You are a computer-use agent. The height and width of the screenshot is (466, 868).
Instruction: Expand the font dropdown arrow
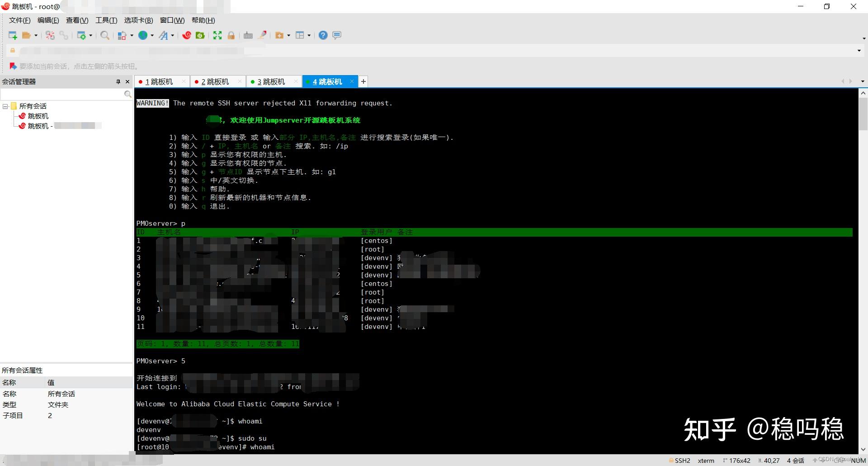(173, 35)
